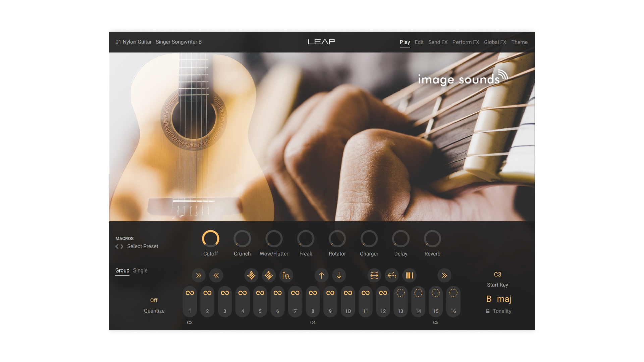This screenshot has height=362, width=644.
Task: Switch to the Edit tab
Action: pos(419,42)
